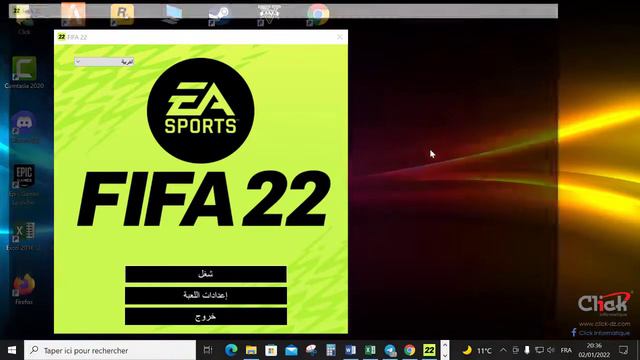Screen dimensions: 640x360
Task: Launch Microsoft Edge from taskbar
Action: click(x=231, y=350)
